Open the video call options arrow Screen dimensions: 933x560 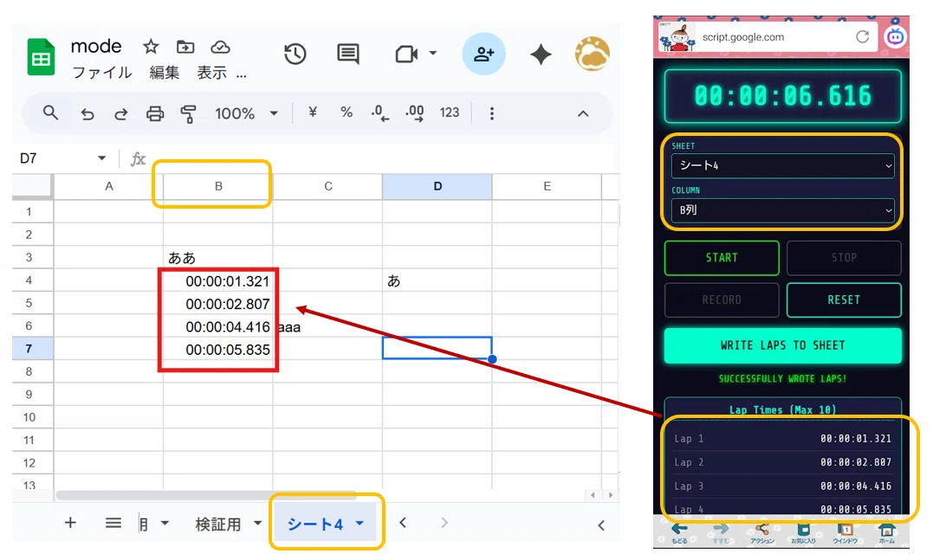tap(433, 54)
